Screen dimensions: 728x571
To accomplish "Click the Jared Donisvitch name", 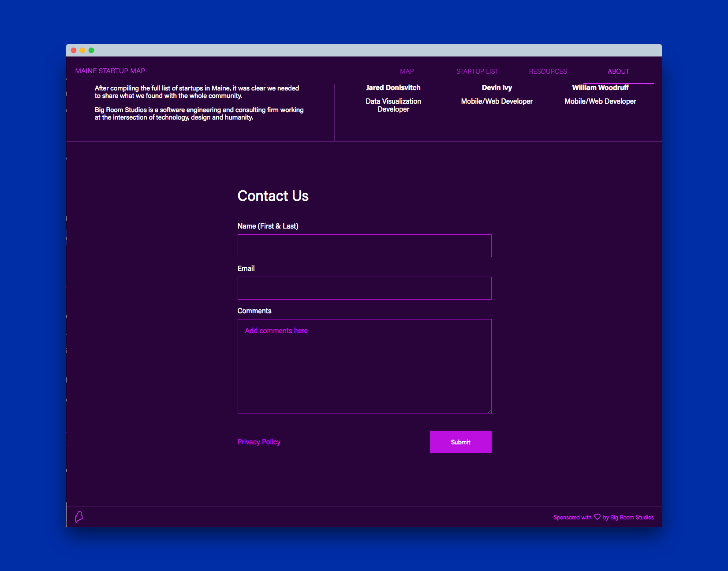I will pyautogui.click(x=393, y=87).
